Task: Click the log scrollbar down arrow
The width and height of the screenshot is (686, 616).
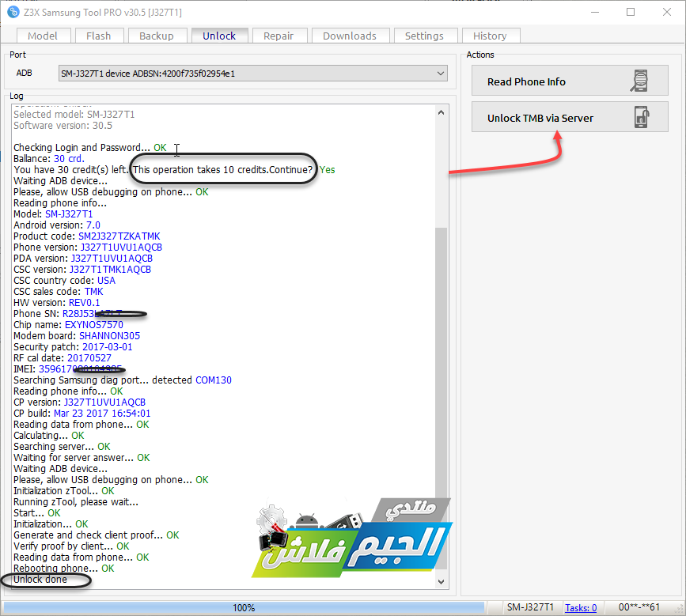Action: click(441, 581)
